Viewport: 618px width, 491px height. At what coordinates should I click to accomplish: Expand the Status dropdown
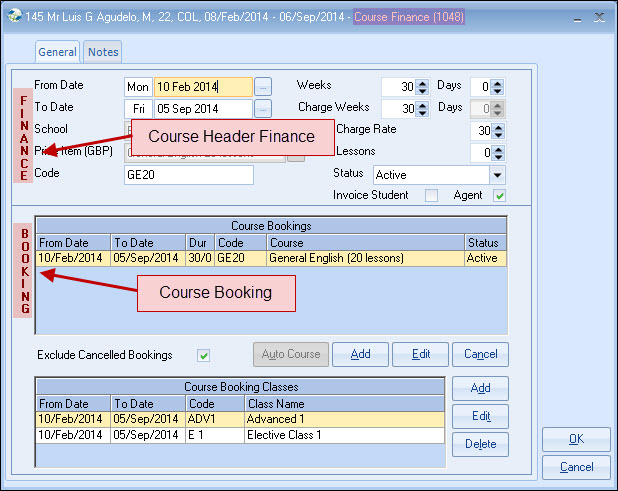(x=497, y=174)
